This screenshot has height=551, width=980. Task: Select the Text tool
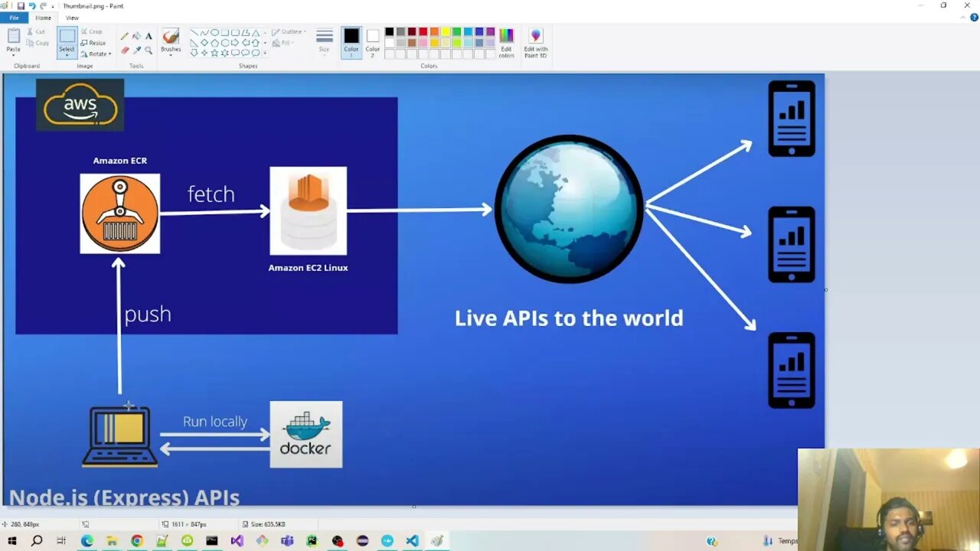click(149, 36)
